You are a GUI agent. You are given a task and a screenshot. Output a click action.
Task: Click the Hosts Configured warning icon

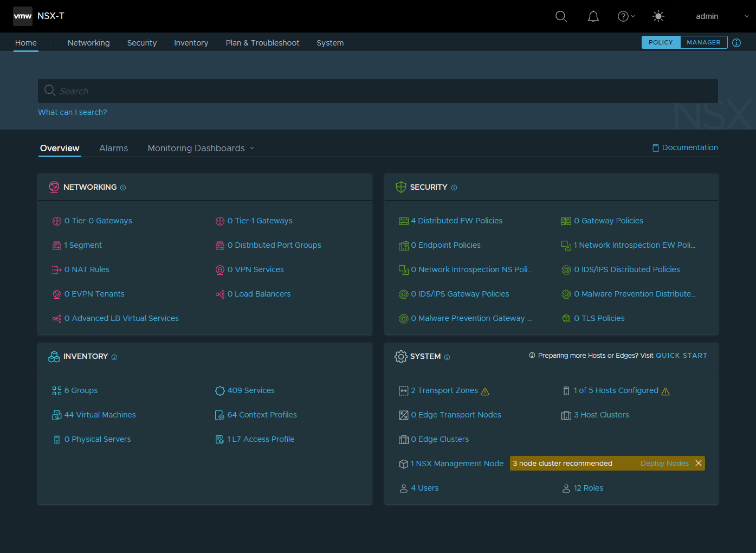point(665,391)
